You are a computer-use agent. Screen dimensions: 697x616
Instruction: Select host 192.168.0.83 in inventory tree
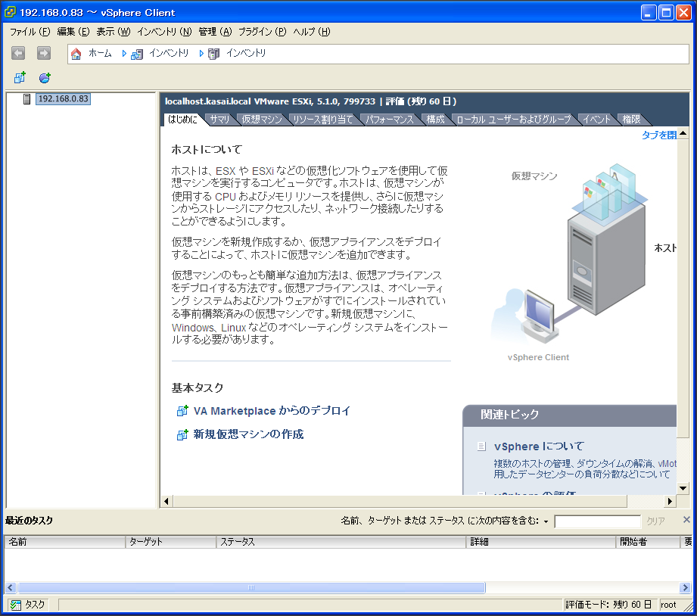pyautogui.click(x=63, y=98)
